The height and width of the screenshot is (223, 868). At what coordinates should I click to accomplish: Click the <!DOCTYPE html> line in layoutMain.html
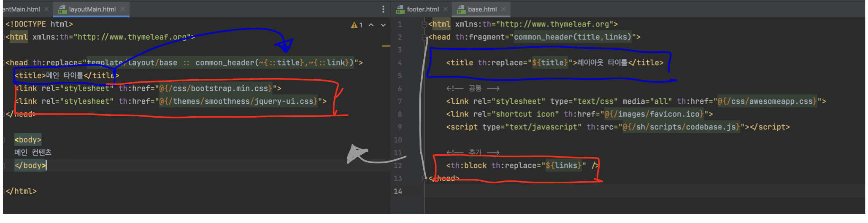pos(39,24)
